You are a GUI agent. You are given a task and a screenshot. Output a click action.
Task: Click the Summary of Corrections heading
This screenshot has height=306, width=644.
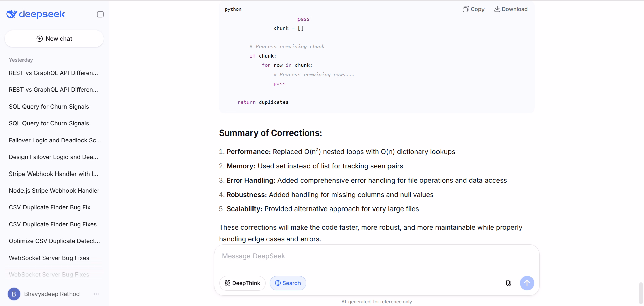(270, 133)
